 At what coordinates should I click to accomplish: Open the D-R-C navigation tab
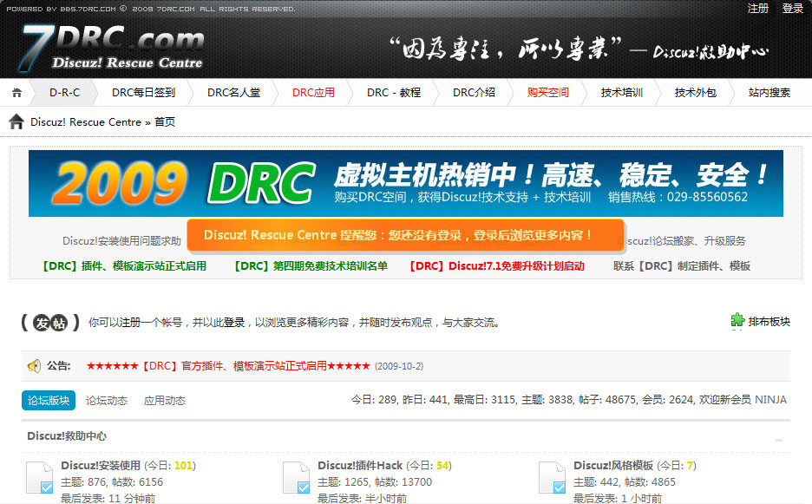tap(65, 93)
